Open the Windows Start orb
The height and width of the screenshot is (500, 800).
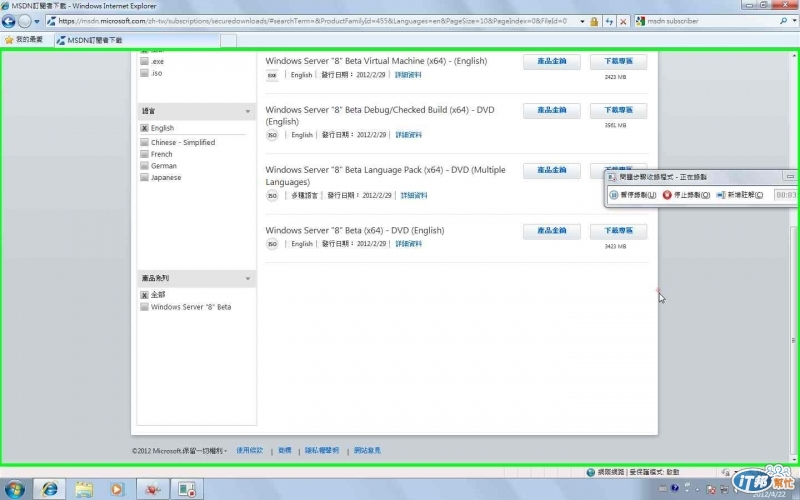pos(14,489)
